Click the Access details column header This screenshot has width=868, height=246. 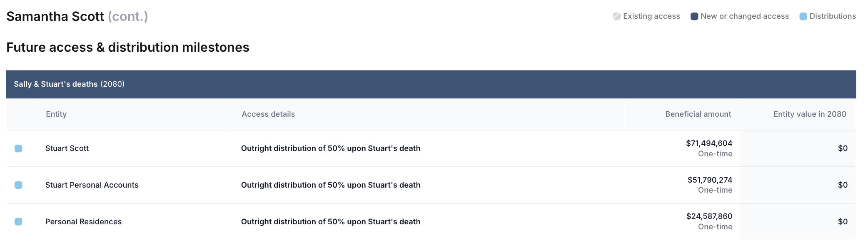(x=268, y=114)
